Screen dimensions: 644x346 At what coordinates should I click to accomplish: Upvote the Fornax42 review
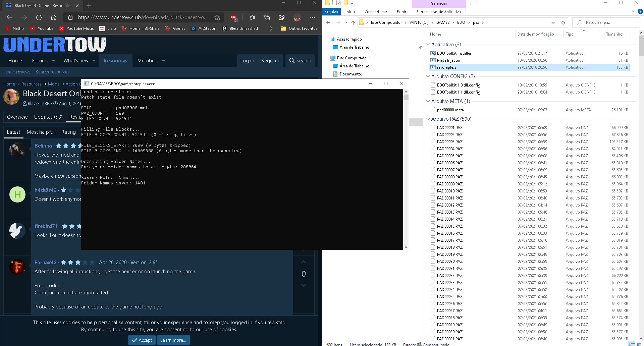[x=304, y=262]
